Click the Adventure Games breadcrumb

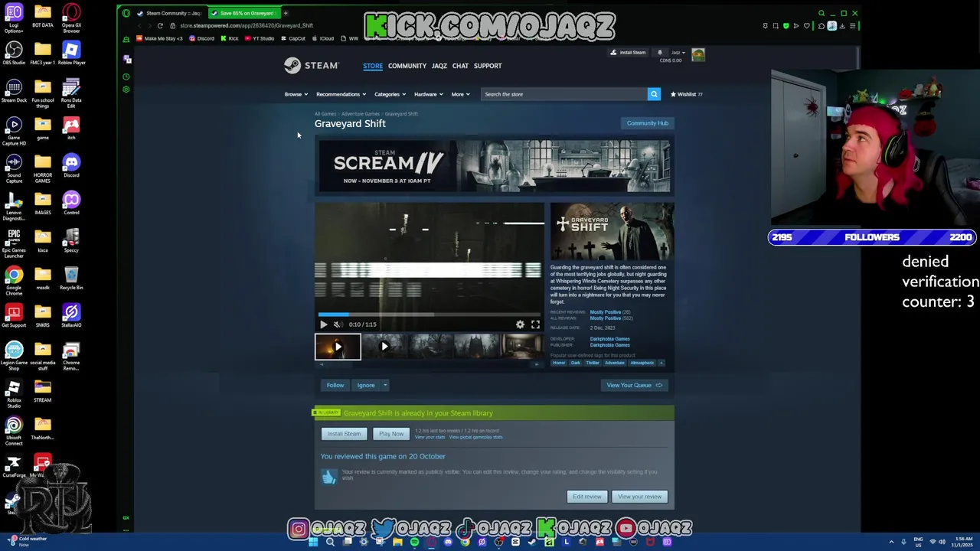tap(360, 114)
